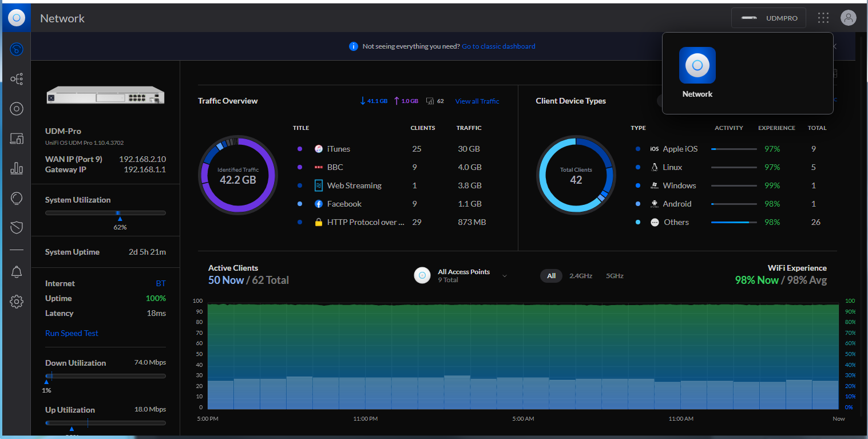Viewport: 868px width, 439px height.
Task: Open the user account avatar menu
Action: [x=848, y=18]
